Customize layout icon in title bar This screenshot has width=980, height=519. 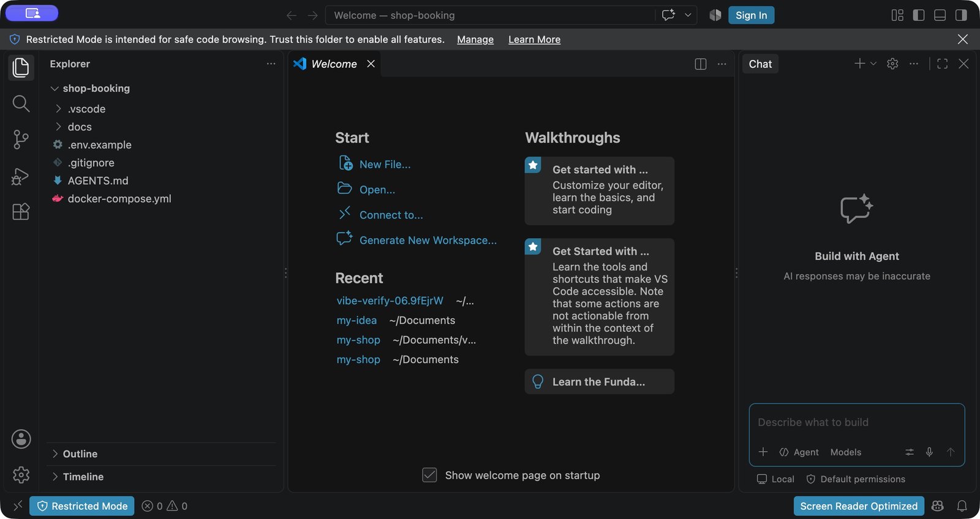click(x=897, y=15)
